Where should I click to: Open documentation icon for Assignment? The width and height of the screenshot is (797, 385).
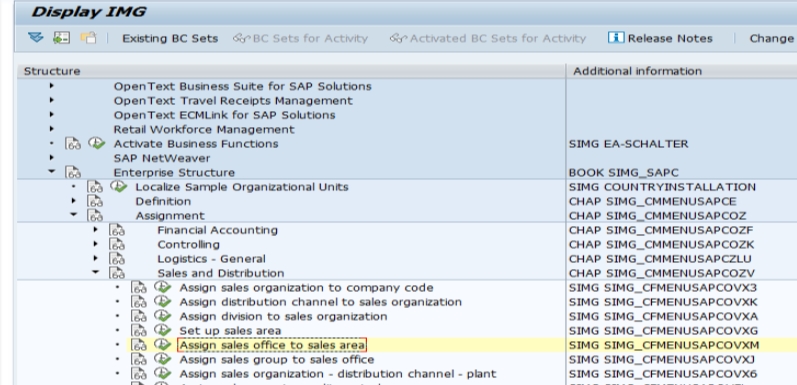[x=95, y=216]
